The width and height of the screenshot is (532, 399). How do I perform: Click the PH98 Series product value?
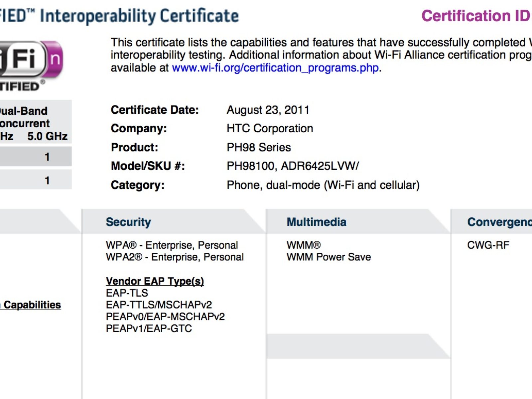pos(259,147)
